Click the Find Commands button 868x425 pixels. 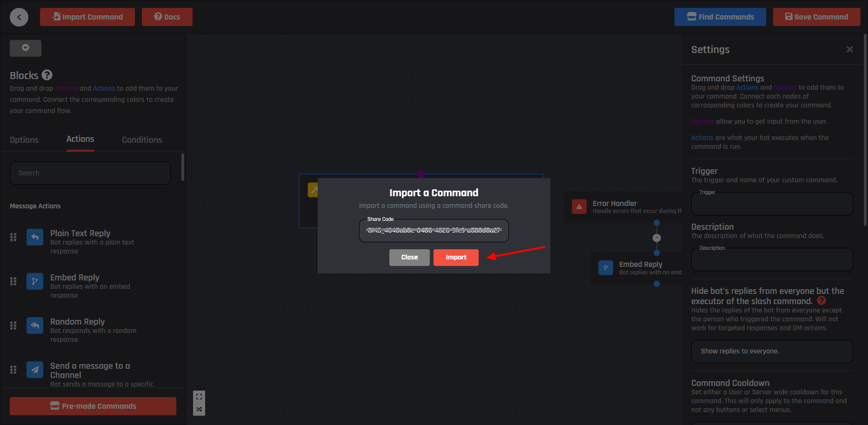tap(720, 17)
